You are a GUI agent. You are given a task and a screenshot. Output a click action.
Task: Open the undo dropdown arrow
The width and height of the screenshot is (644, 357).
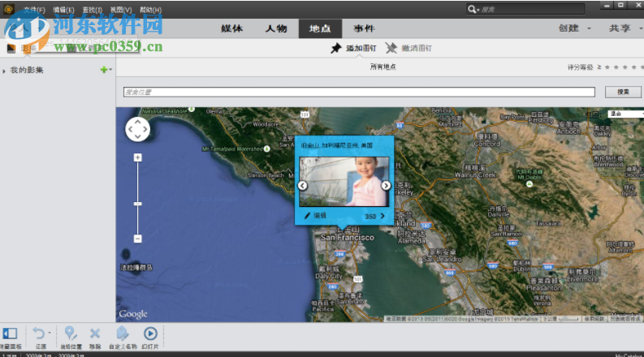[50, 333]
